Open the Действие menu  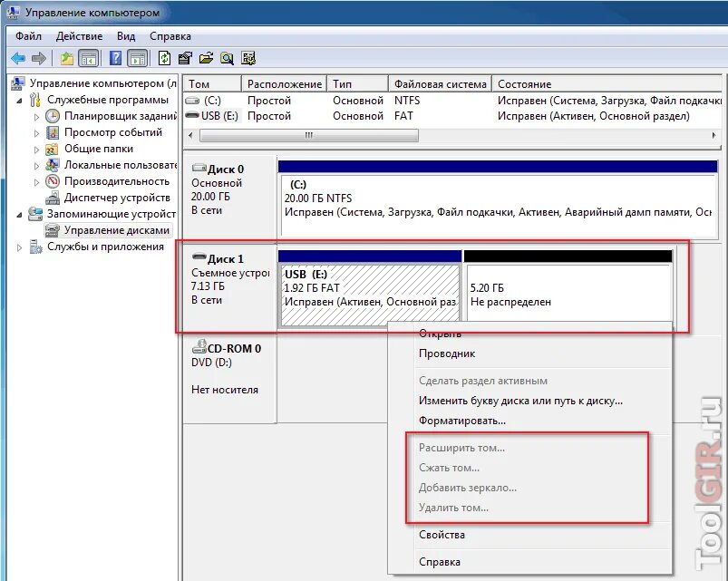[x=80, y=36]
